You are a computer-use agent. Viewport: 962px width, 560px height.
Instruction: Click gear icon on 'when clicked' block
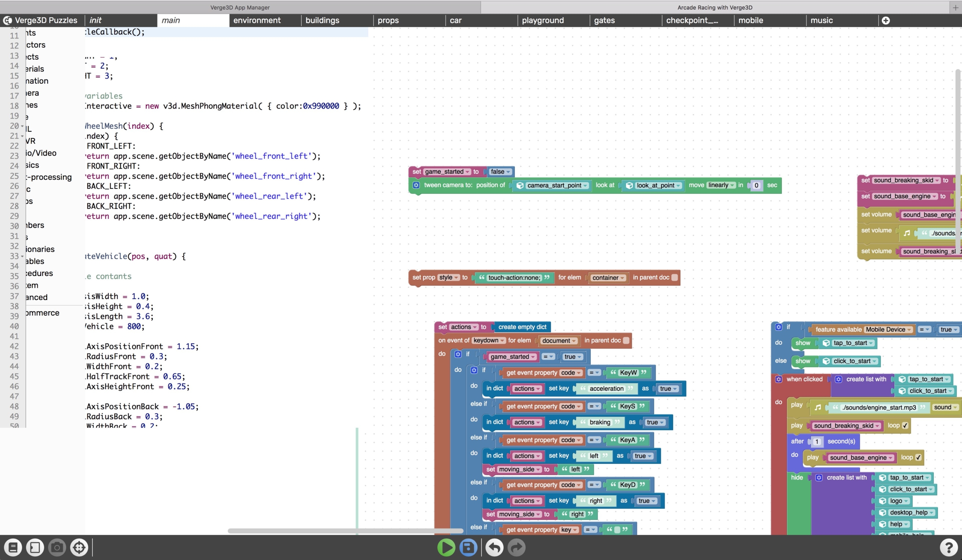pyautogui.click(x=779, y=379)
